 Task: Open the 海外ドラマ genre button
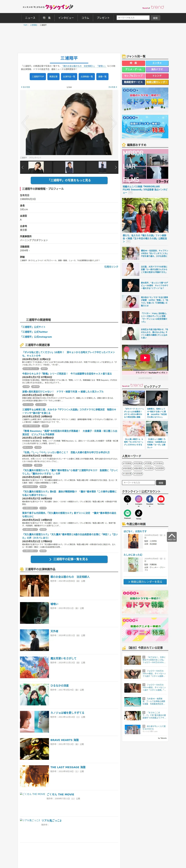click(x=157, y=69)
